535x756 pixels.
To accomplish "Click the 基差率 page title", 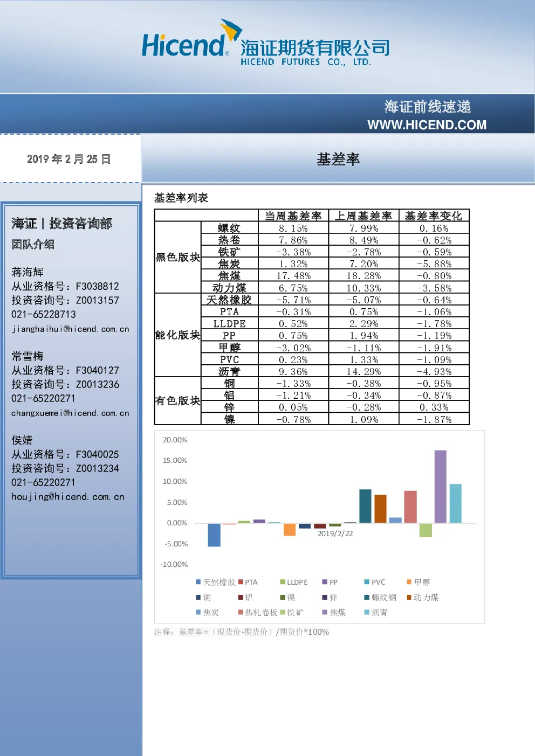I will 338,159.
